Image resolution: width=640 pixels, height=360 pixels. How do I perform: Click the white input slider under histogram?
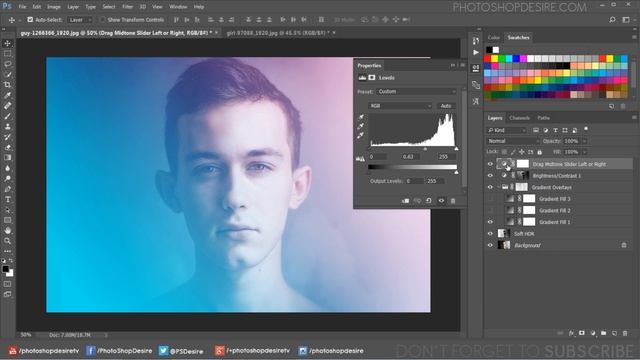pyautogui.click(x=456, y=149)
